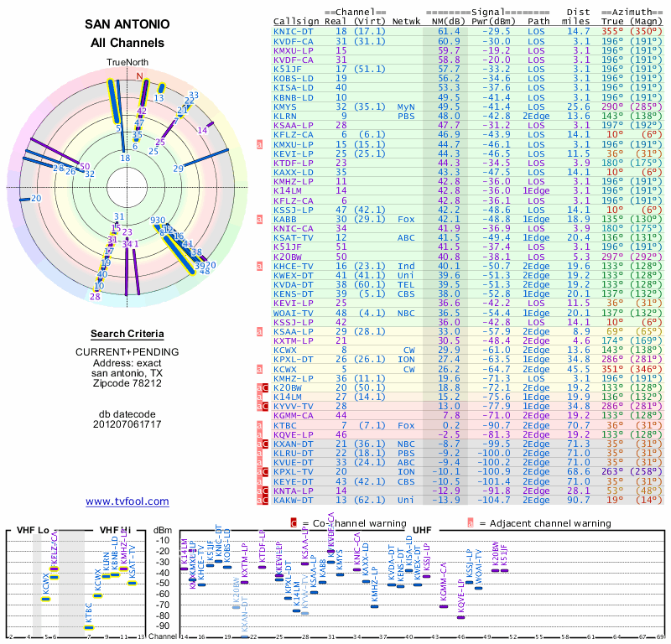
Task: Click the All Channels heading
Action: click(x=127, y=43)
